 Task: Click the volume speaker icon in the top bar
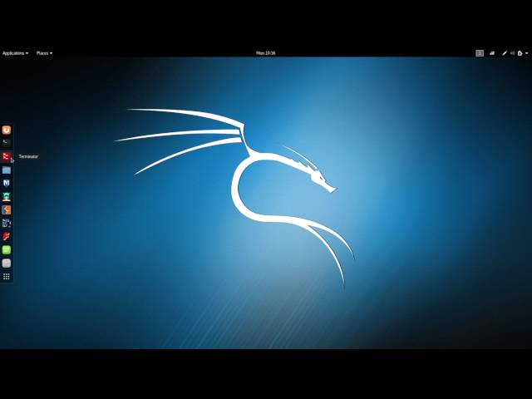pos(512,53)
